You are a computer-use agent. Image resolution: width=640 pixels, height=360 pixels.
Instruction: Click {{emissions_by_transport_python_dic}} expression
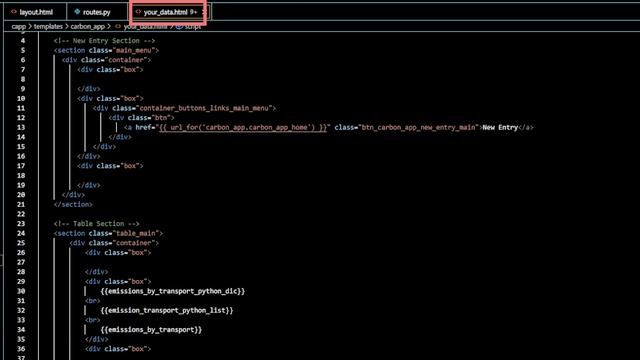coord(173,291)
